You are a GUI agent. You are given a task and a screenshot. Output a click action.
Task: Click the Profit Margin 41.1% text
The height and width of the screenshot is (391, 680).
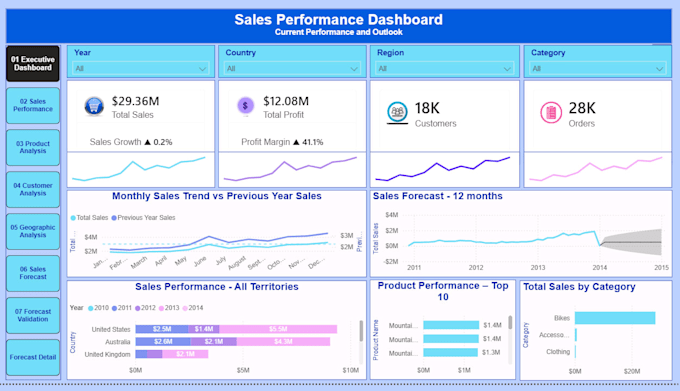click(282, 142)
